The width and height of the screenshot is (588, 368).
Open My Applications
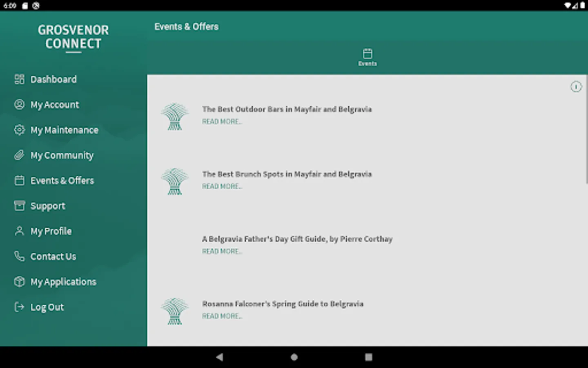(x=63, y=282)
